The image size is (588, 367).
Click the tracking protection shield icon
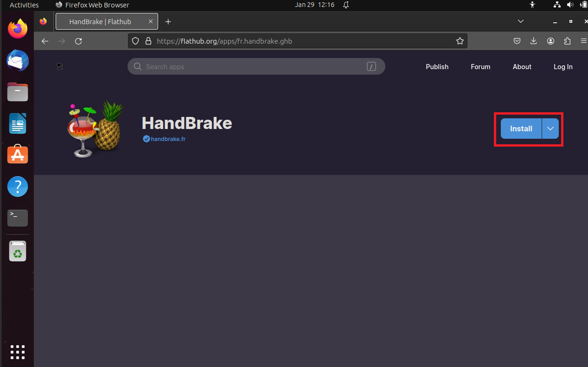(135, 41)
